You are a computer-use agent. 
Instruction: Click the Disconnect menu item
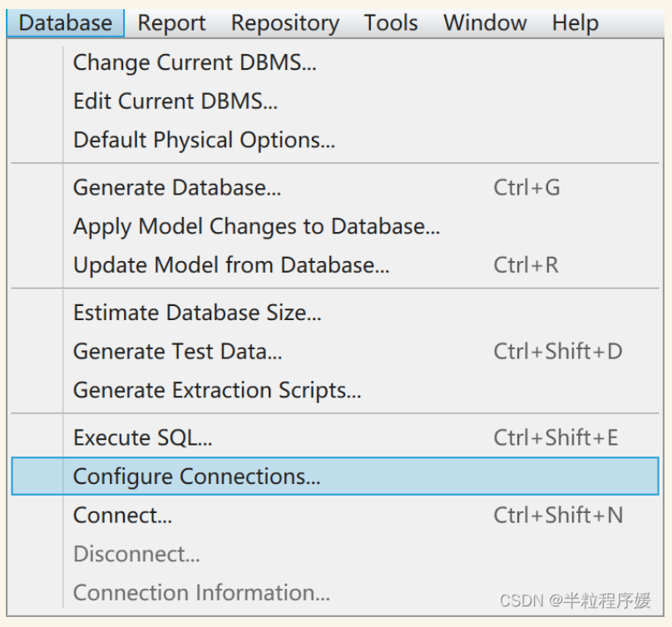click(136, 554)
